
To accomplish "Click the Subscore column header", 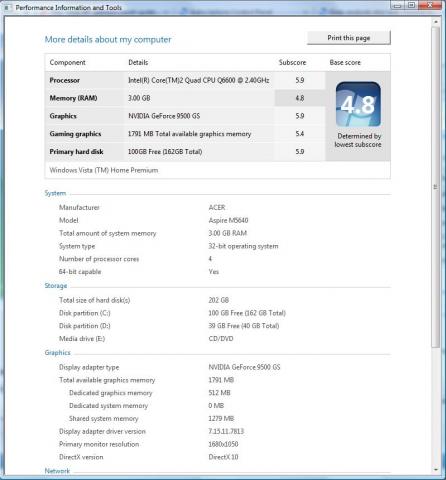I will point(292,62).
